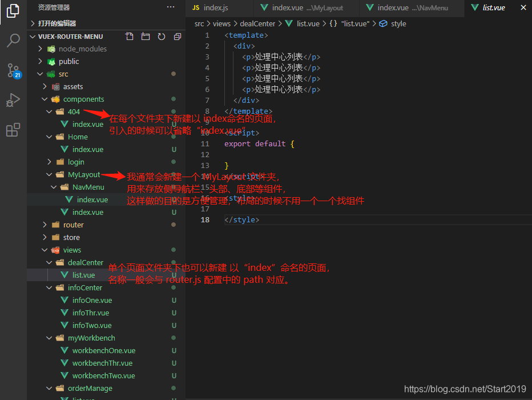The image size is (532, 400).
Task: Collapse the orderManage folder
Action: coord(106,388)
